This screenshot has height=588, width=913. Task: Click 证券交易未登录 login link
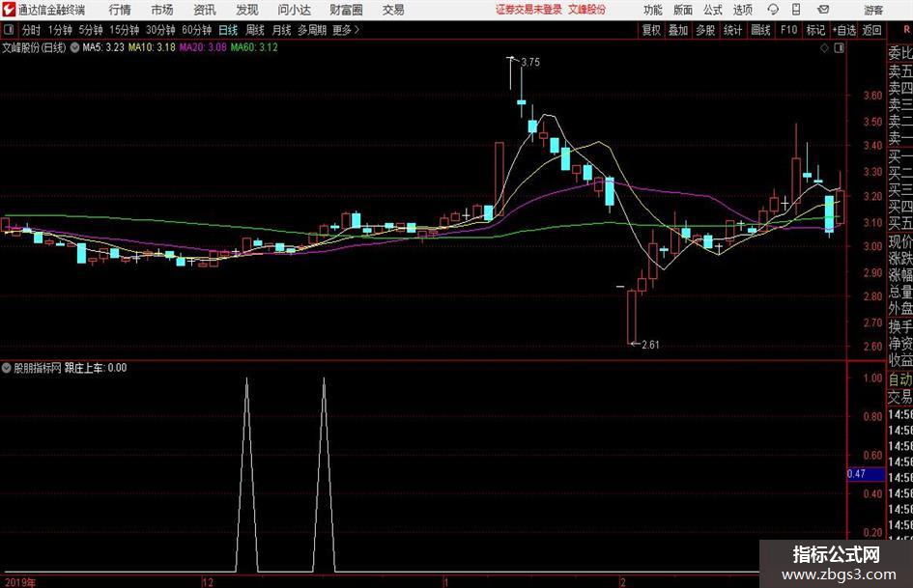[x=528, y=10]
